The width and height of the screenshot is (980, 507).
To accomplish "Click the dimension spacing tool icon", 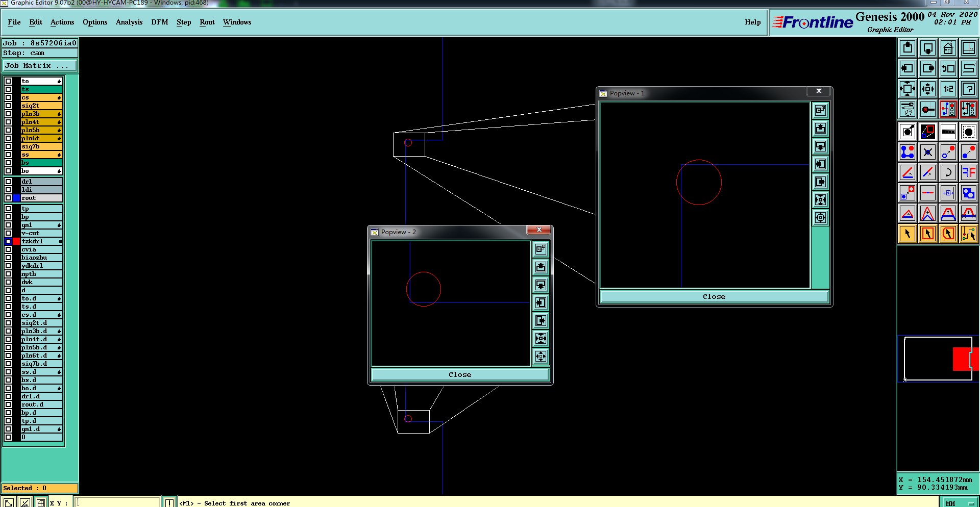I will tap(948, 193).
